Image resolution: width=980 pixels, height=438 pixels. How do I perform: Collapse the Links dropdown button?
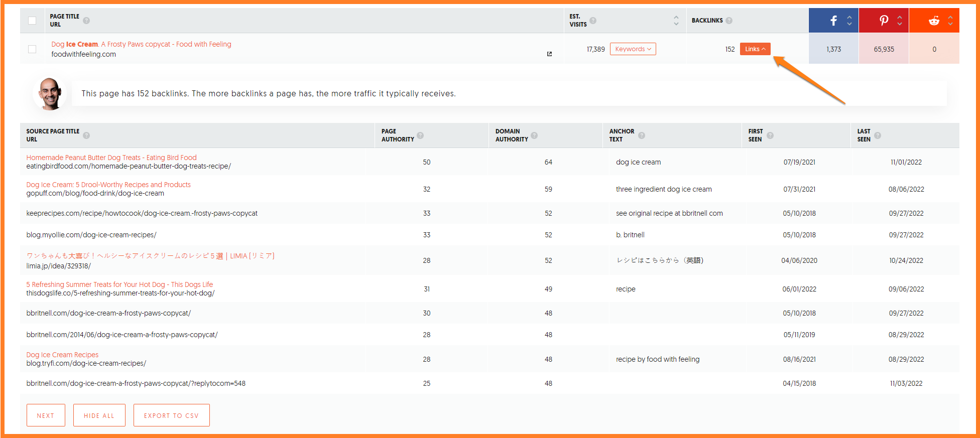755,49
